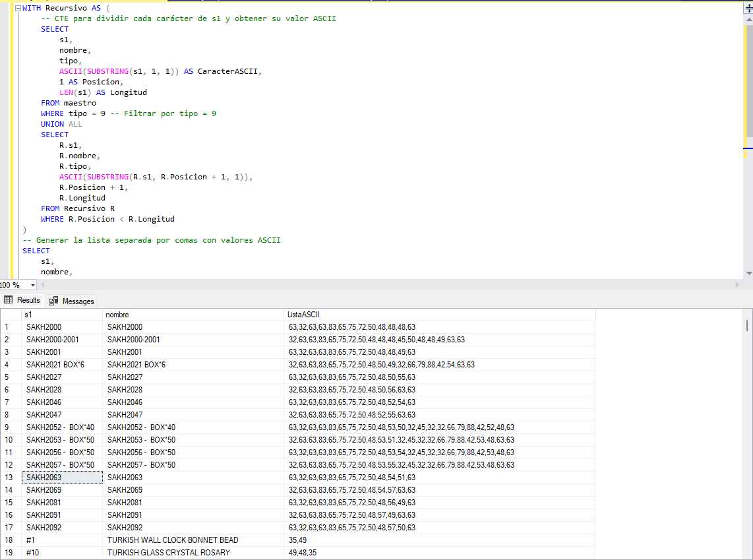Select row 13 via its row number
This screenshot has width=753, height=560.
point(11,478)
